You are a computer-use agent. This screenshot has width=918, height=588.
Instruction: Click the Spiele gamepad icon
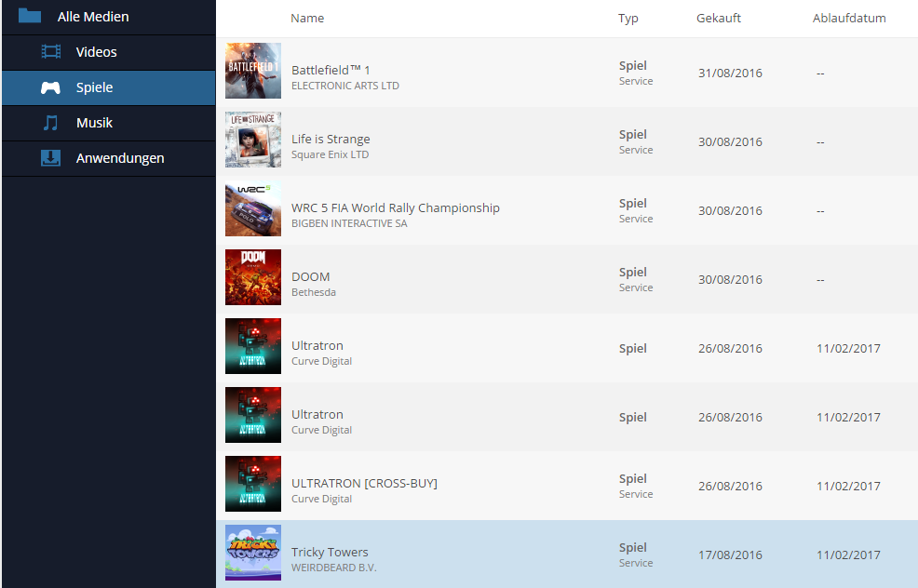click(x=50, y=87)
